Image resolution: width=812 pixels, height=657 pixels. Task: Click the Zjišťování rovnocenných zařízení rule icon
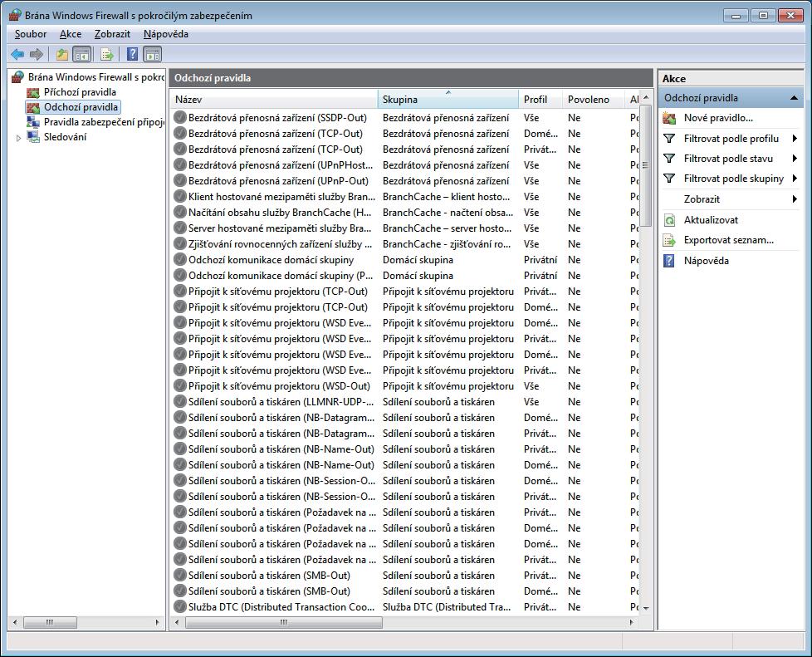click(179, 243)
